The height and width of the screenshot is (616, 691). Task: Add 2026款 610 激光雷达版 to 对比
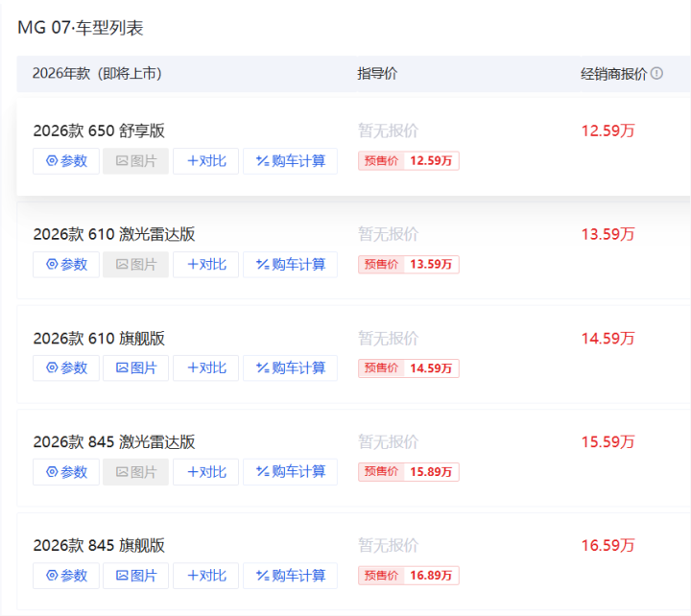pos(205,265)
